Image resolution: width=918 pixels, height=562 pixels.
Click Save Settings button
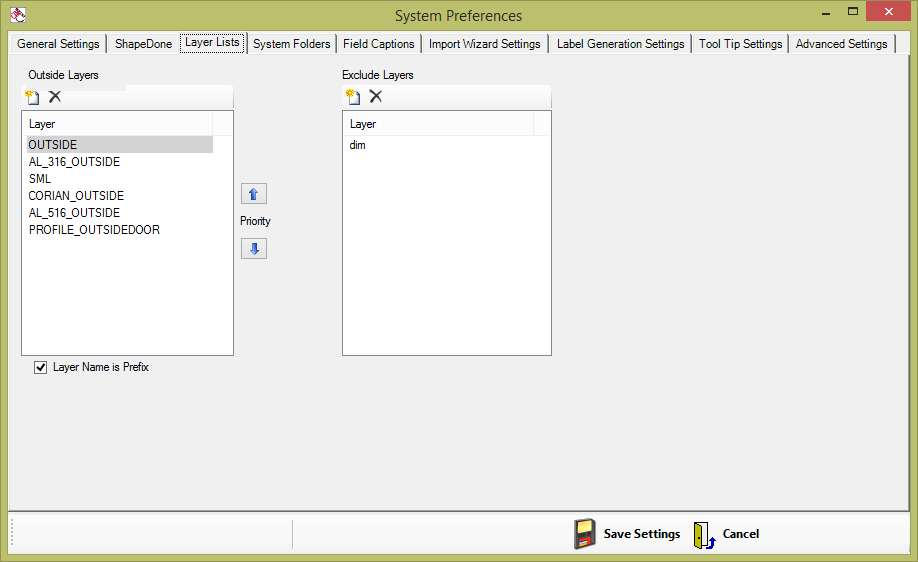(627, 534)
